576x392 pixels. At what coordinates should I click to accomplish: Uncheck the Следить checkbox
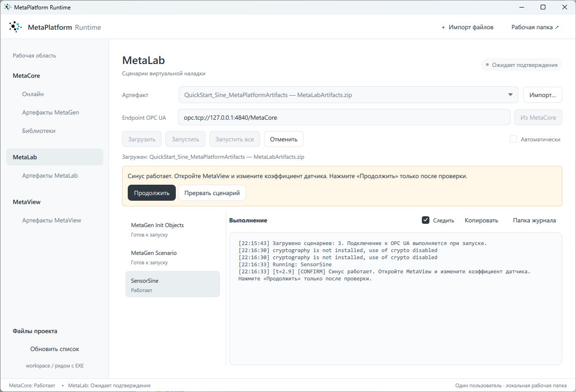click(426, 220)
